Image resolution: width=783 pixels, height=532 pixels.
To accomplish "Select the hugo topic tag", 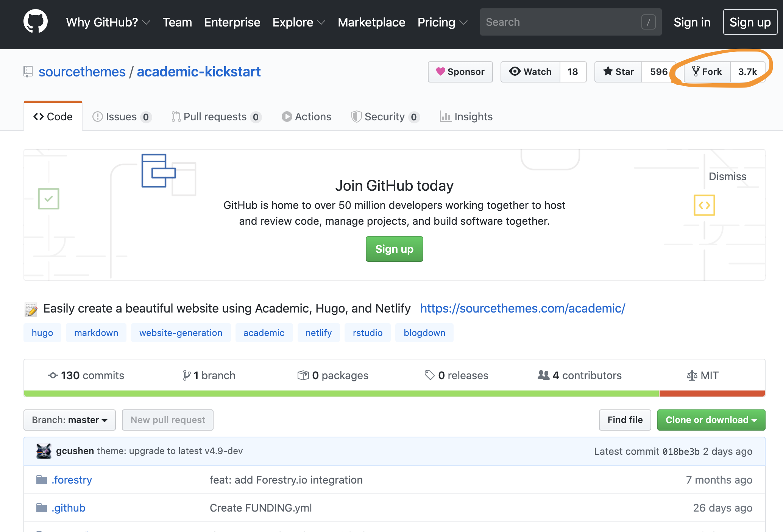I will click(42, 333).
